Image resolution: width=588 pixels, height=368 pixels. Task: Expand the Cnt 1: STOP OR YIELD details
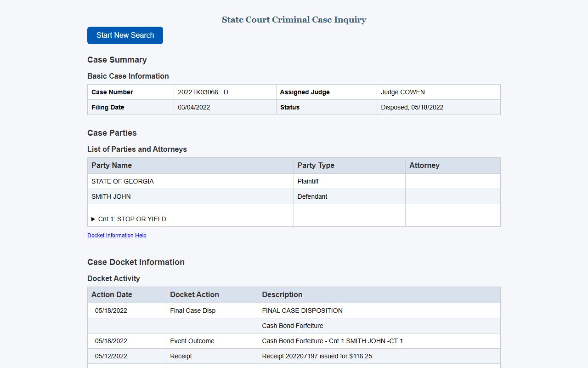[x=129, y=219]
